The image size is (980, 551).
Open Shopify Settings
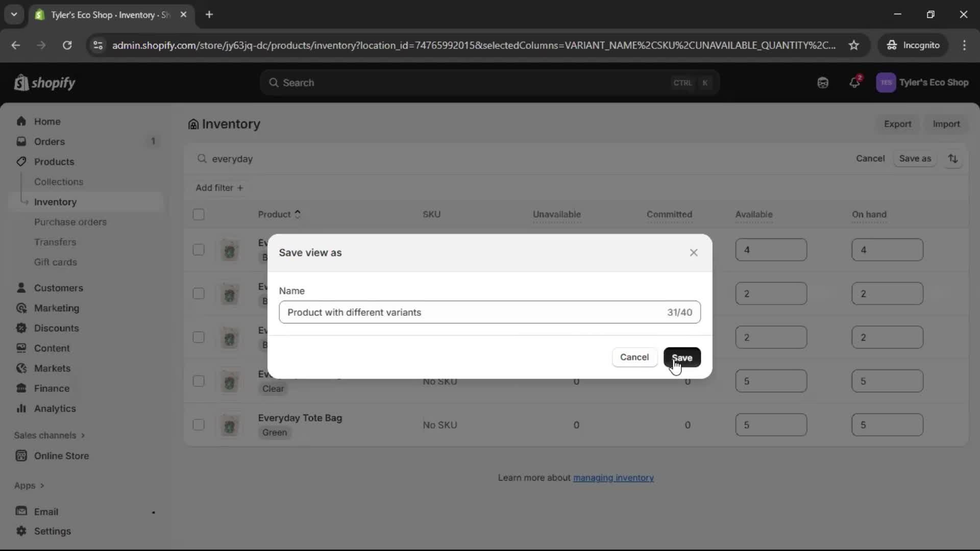(52, 531)
